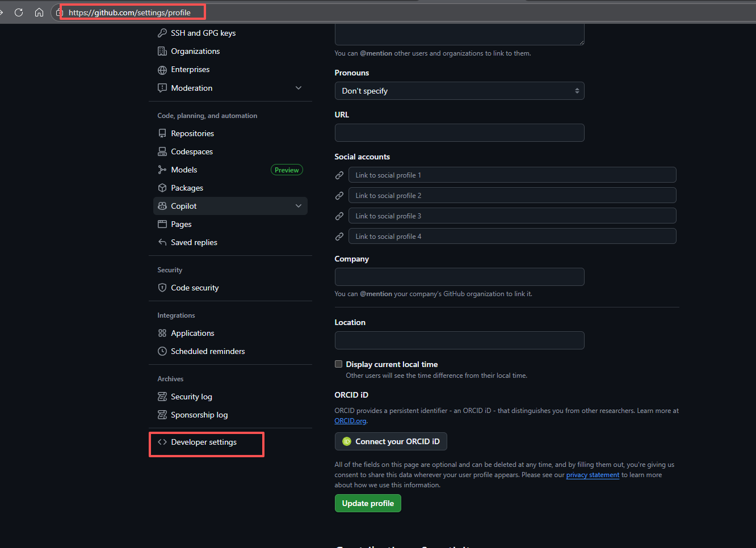The height and width of the screenshot is (548, 756).
Task: Click the browser reload icon
Action: [19, 12]
